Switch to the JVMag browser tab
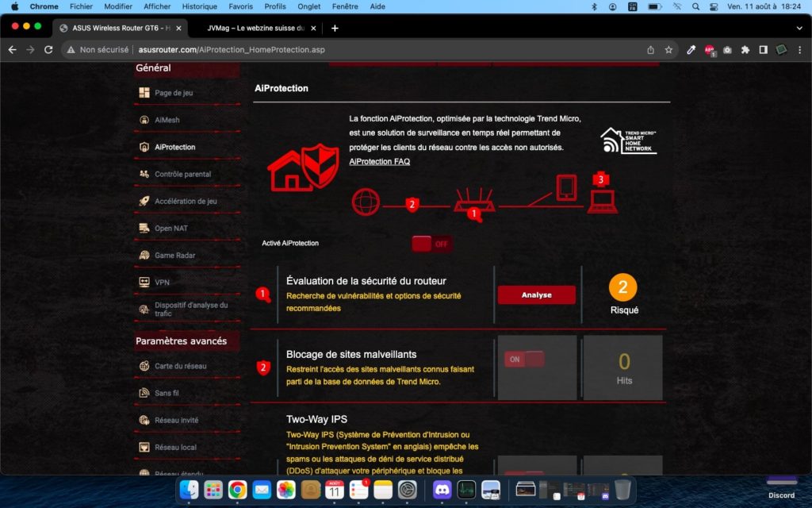Image resolution: width=812 pixels, height=508 pixels. [x=255, y=28]
